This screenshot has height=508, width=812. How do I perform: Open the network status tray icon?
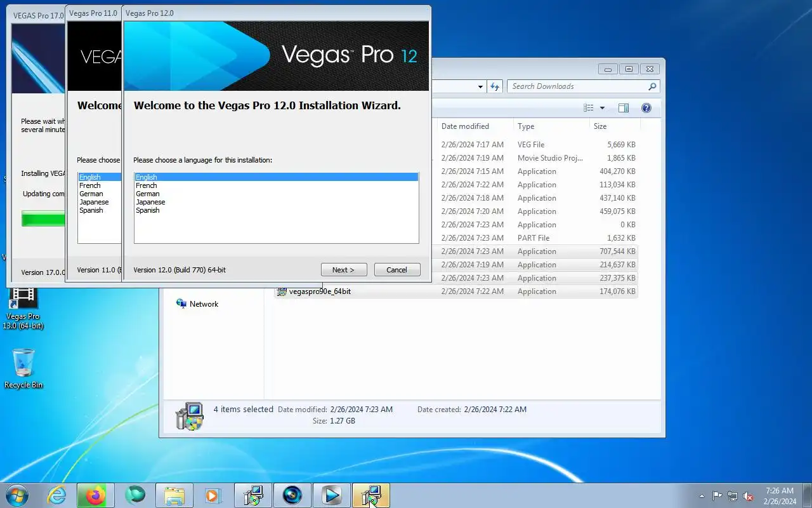[x=733, y=496]
